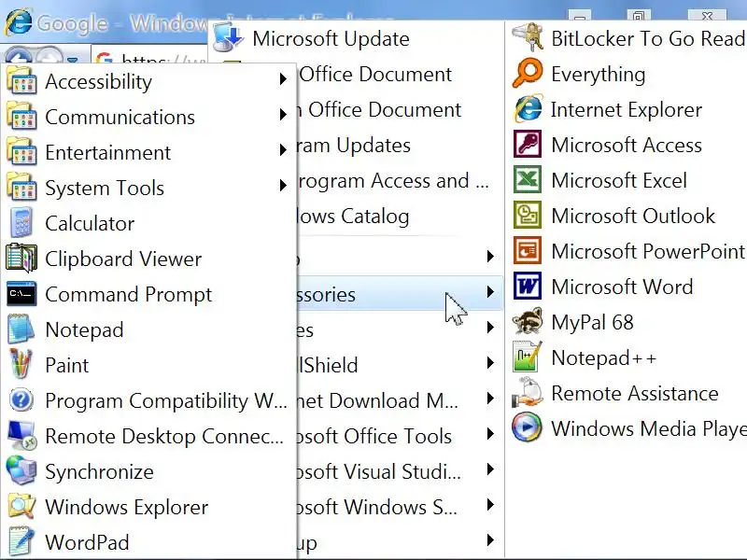Open Microsoft Word using its icon
Screen dimensions: 747x560
point(528,287)
